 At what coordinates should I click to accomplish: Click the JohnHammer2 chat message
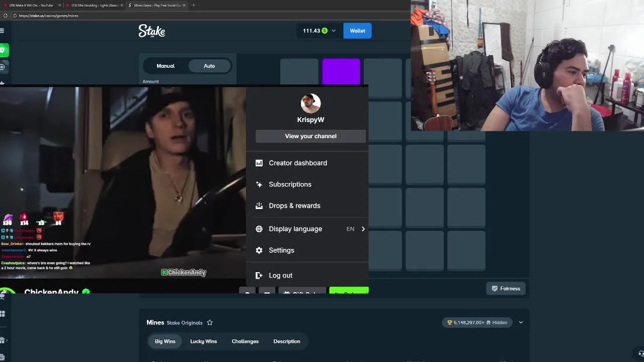point(29,250)
